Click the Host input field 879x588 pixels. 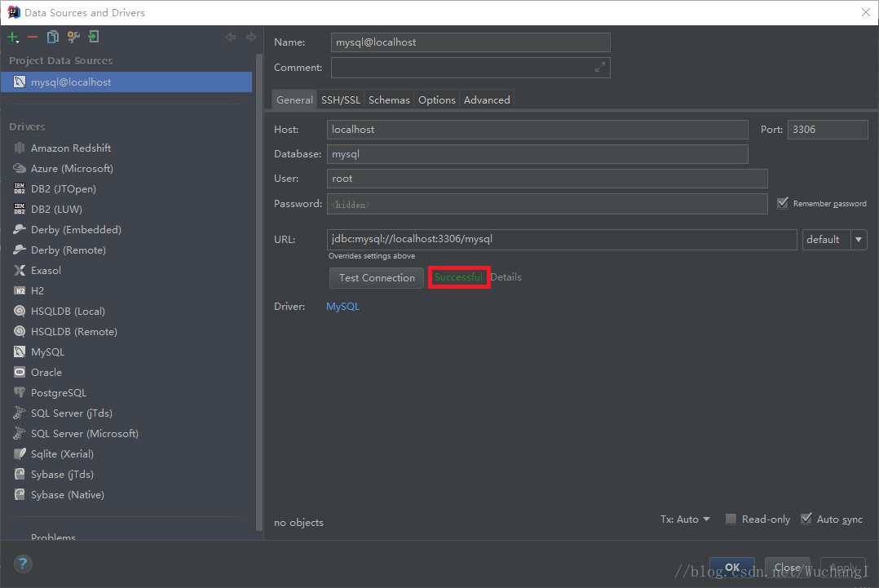point(537,130)
